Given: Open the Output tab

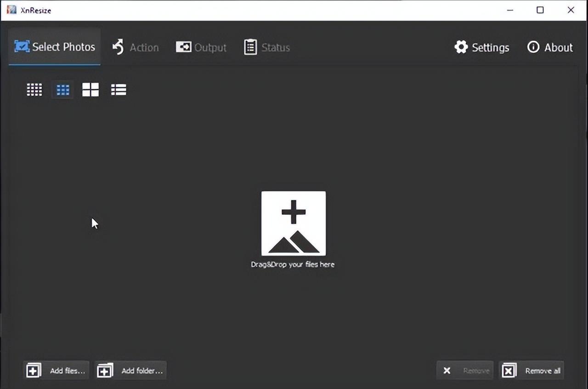Looking at the screenshot, I should (201, 47).
